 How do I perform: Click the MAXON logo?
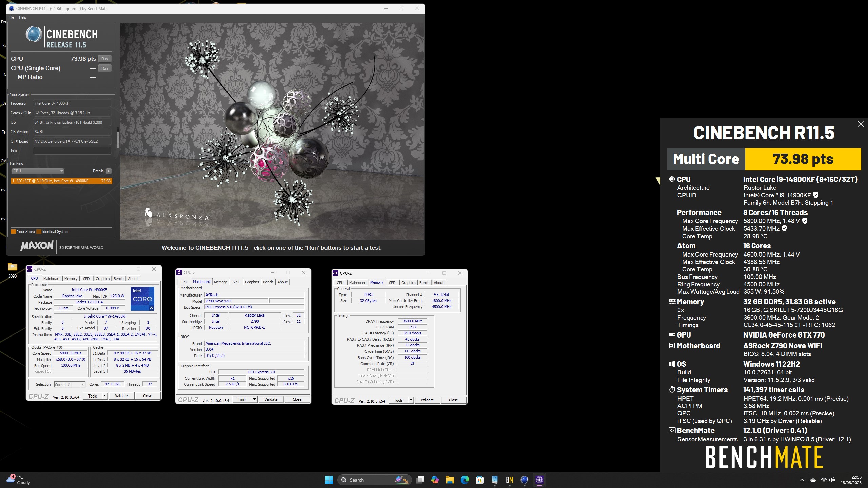click(37, 245)
